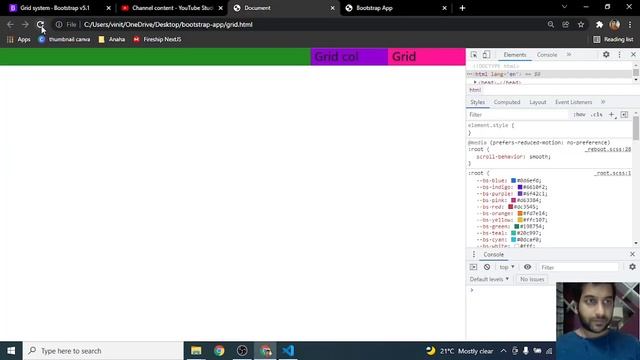Click the html breadcrumb
Screen dimensions: 640x360
coord(475,90)
